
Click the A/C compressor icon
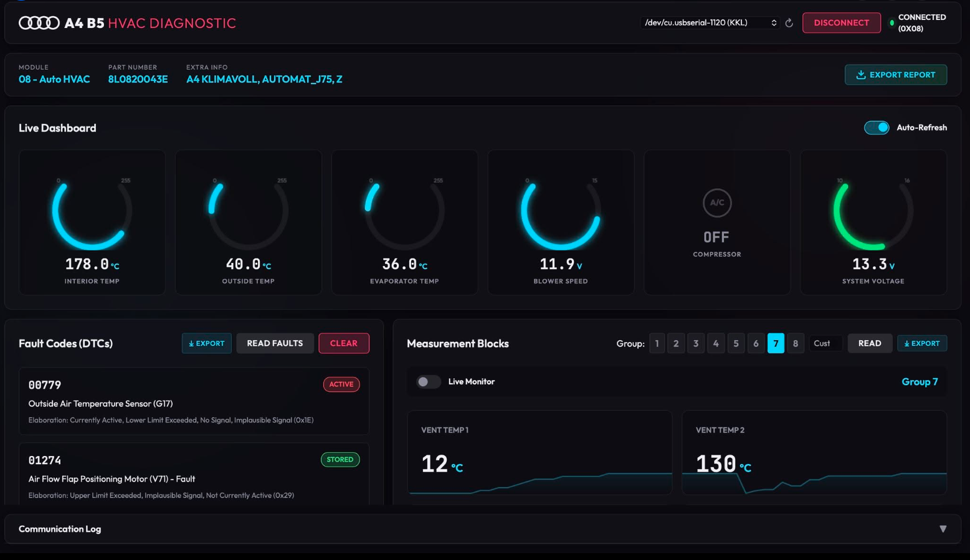tap(717, 202)
